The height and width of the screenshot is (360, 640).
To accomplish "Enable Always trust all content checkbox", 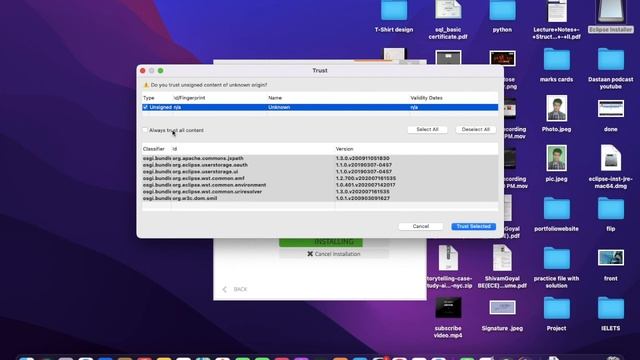I will [x=145, y=130].
